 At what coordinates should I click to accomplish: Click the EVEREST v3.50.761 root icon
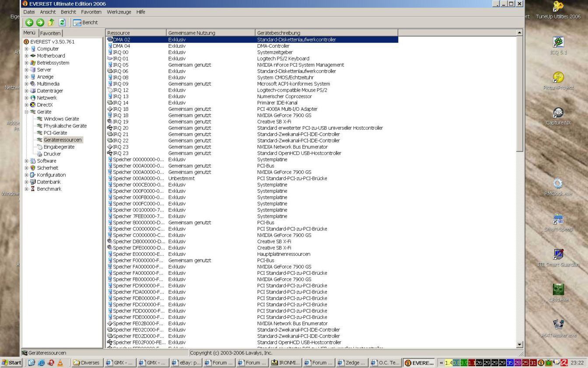[x=26, y=42]
